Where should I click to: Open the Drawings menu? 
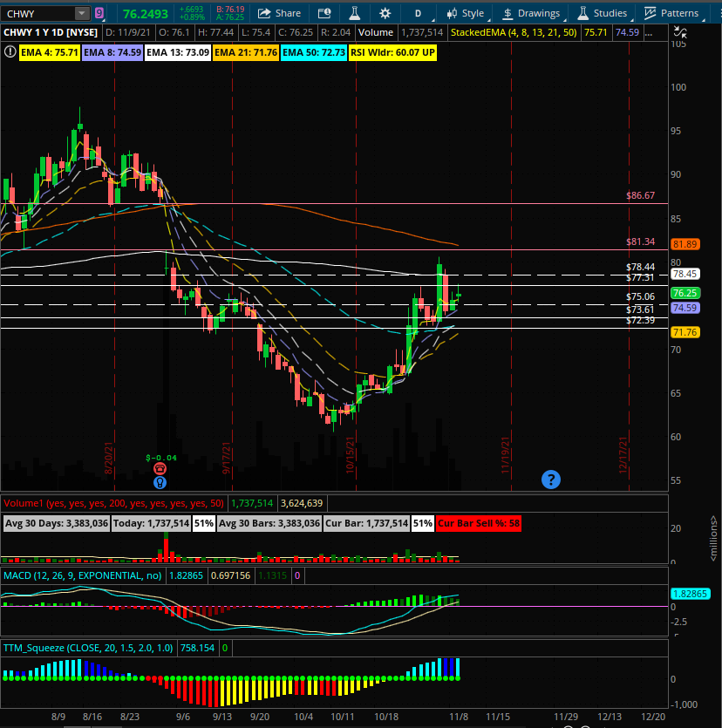point(533,13)
